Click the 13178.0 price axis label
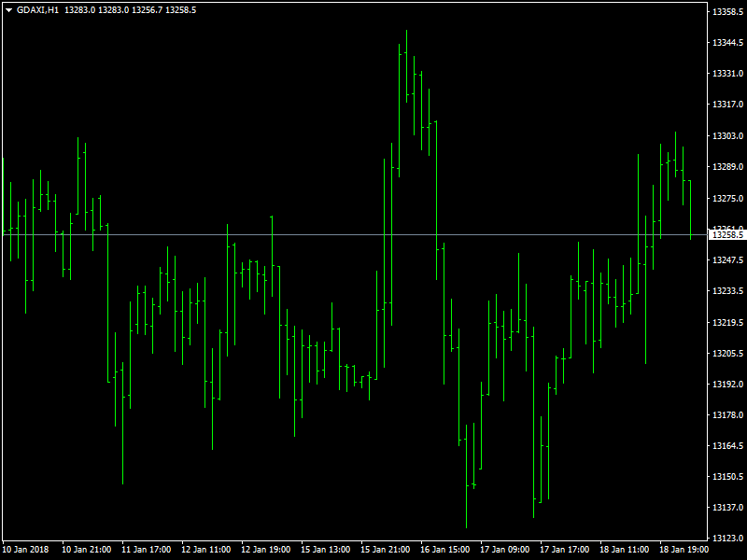747x560 pixels. [x=727, y=415]
